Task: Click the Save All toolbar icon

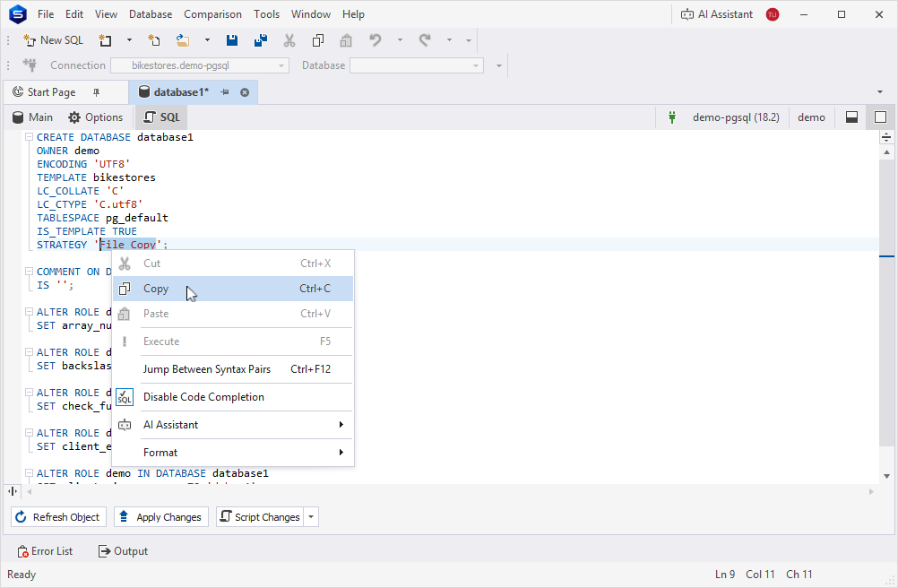Action: tap(261, 40)
